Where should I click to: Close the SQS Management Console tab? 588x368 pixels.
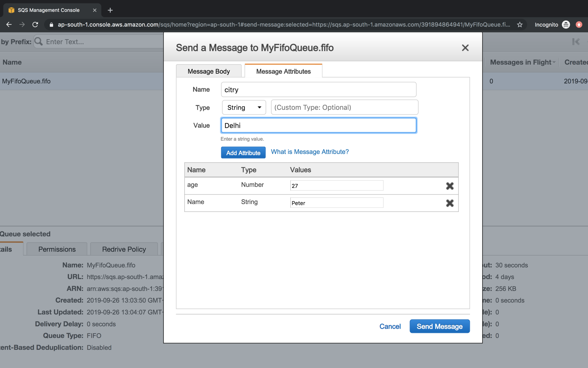[94, 10]
